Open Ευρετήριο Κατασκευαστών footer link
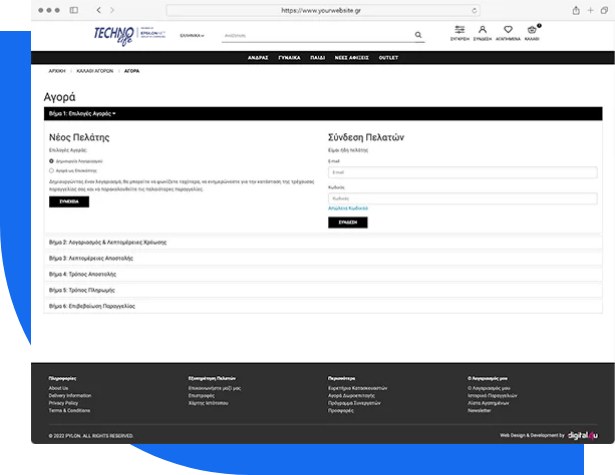 pos(357,388)
